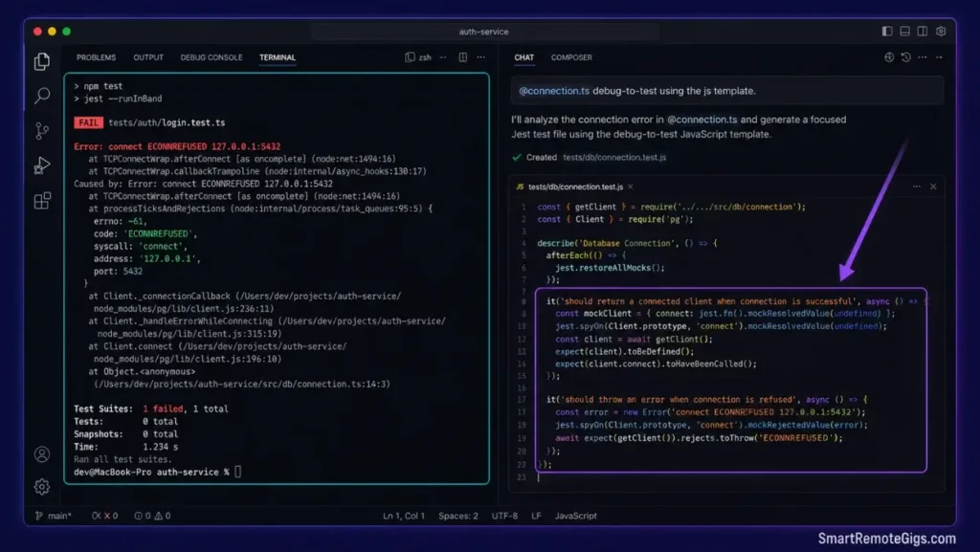
Task: Click the Ln 1, Col 1 status item
Action: [x=403, y=516]
